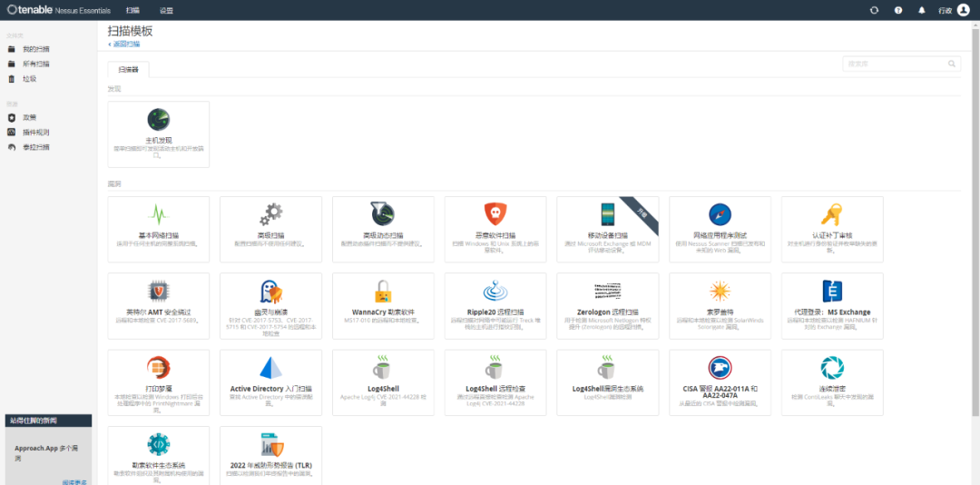Select the Active Directory pyramid icon

[x=270, y=368]
